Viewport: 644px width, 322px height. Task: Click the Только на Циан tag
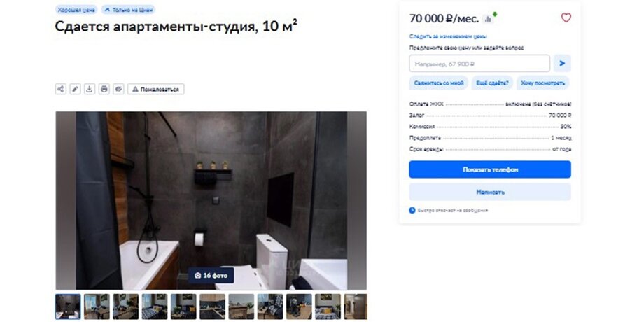point(128,9)
